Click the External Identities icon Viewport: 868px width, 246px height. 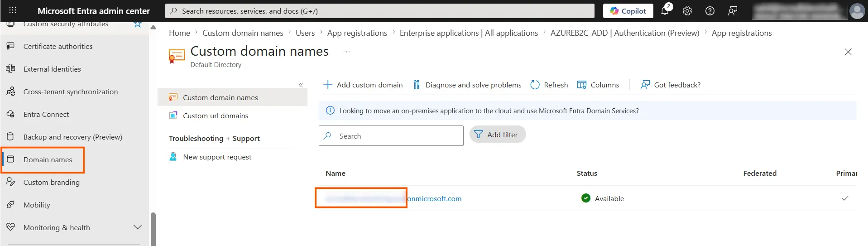(x=10, y=68)
